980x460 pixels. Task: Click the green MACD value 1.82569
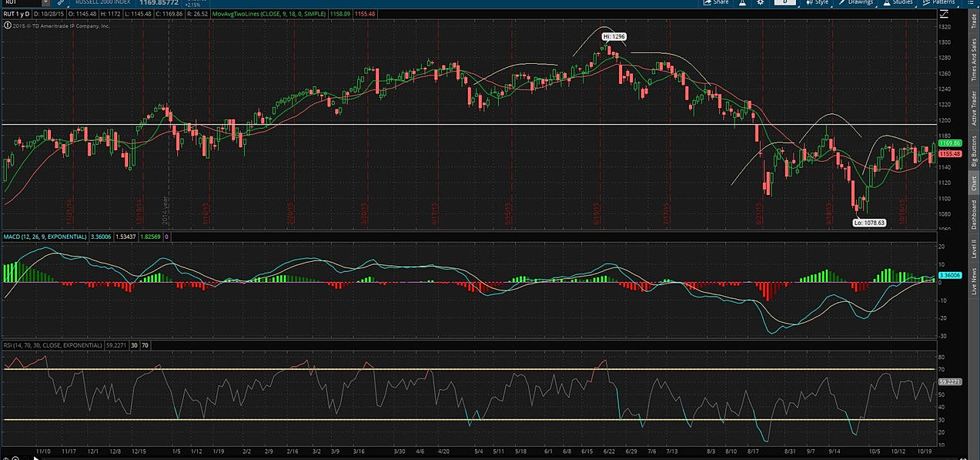(x=150, y=237)
